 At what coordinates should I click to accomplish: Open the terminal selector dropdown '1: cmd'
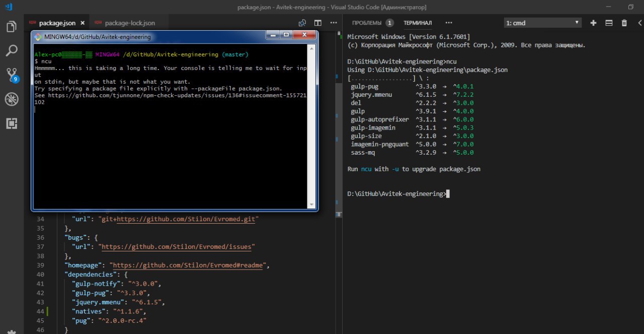point(543,23)
